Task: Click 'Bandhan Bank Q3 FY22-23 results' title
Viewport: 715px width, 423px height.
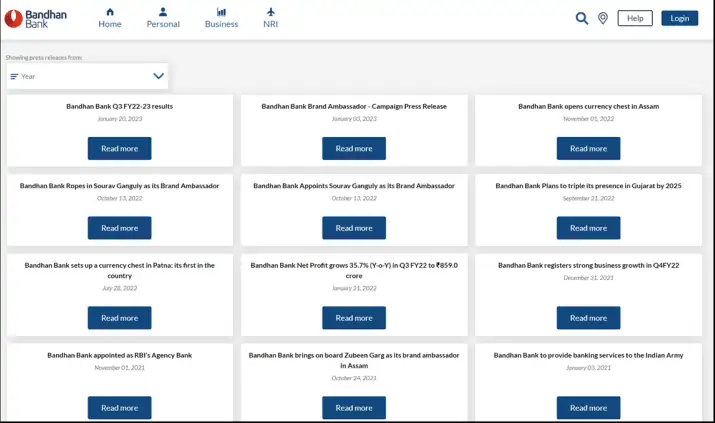Action: point(119,106)
